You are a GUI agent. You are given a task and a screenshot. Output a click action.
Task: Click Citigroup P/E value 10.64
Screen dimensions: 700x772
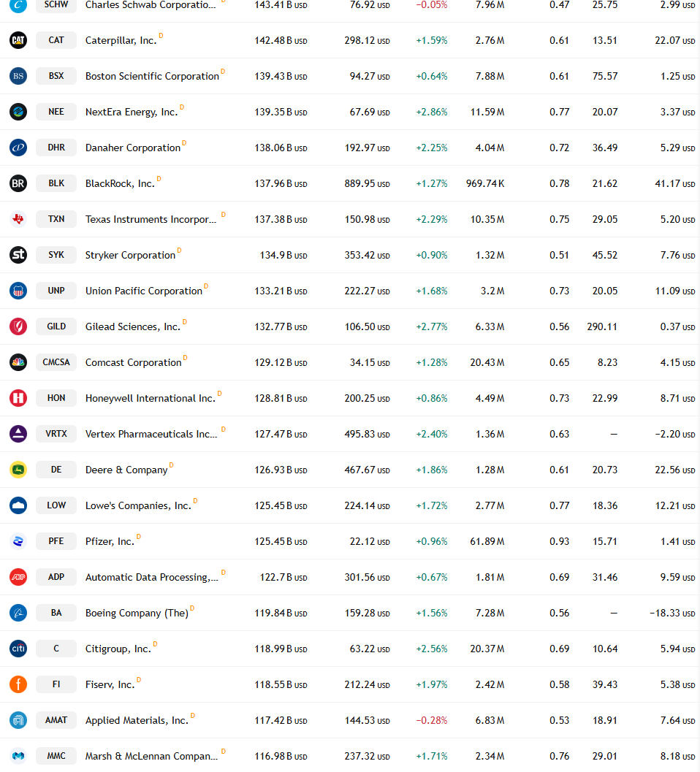pyautogui.click(x=605, y=649)
